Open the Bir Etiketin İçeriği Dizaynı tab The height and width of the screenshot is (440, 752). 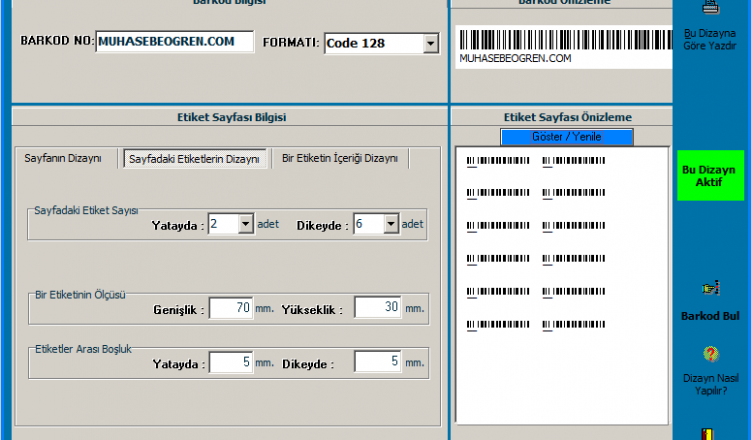point(340,158)
